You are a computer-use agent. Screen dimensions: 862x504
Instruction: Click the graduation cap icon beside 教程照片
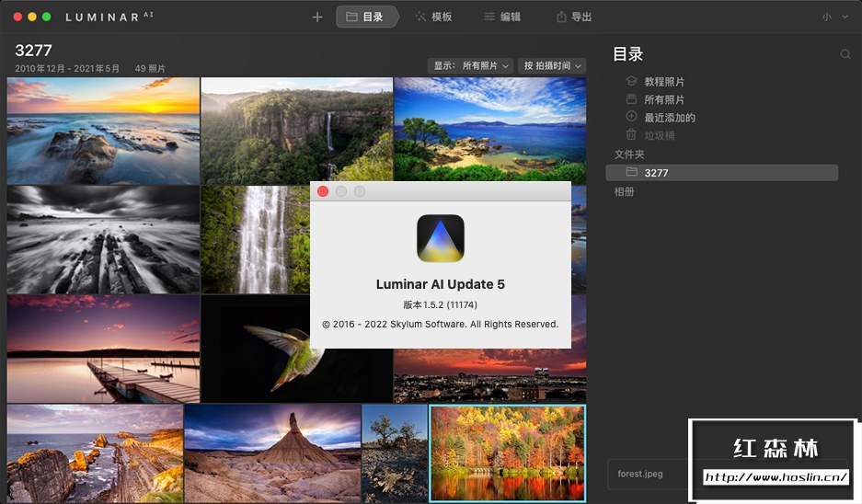(631, 81)
